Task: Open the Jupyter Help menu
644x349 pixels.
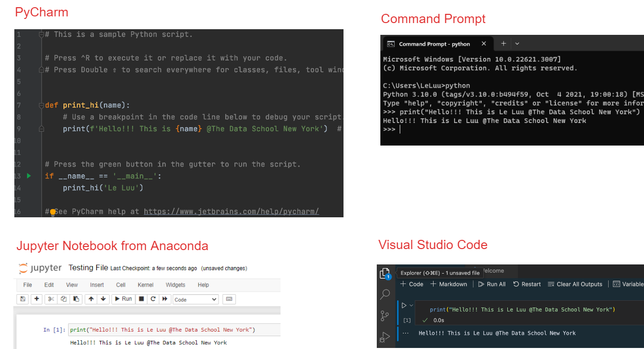Action: (x=203, y=285)
